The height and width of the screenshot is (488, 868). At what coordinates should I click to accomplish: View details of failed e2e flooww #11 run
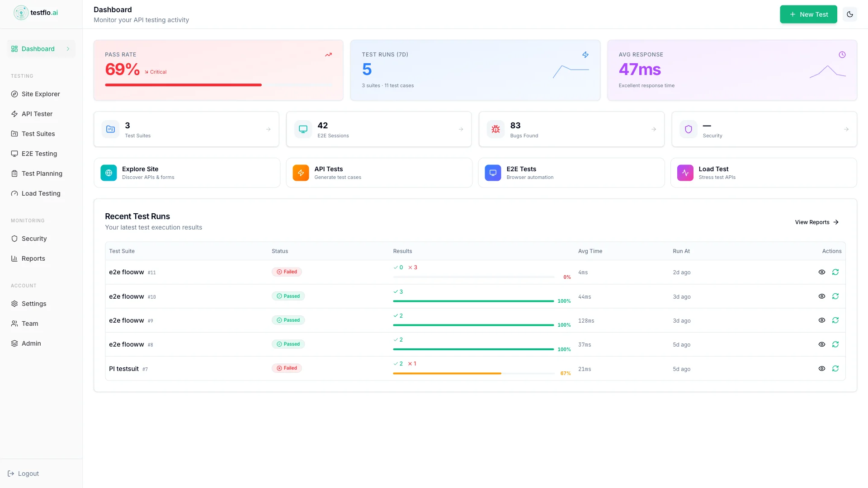click(x=822, y=272)
